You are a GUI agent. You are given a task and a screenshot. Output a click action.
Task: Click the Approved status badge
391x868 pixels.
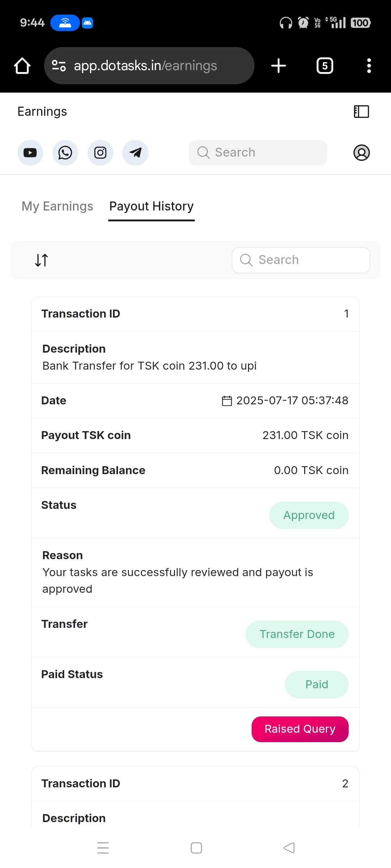coord(309,515)
